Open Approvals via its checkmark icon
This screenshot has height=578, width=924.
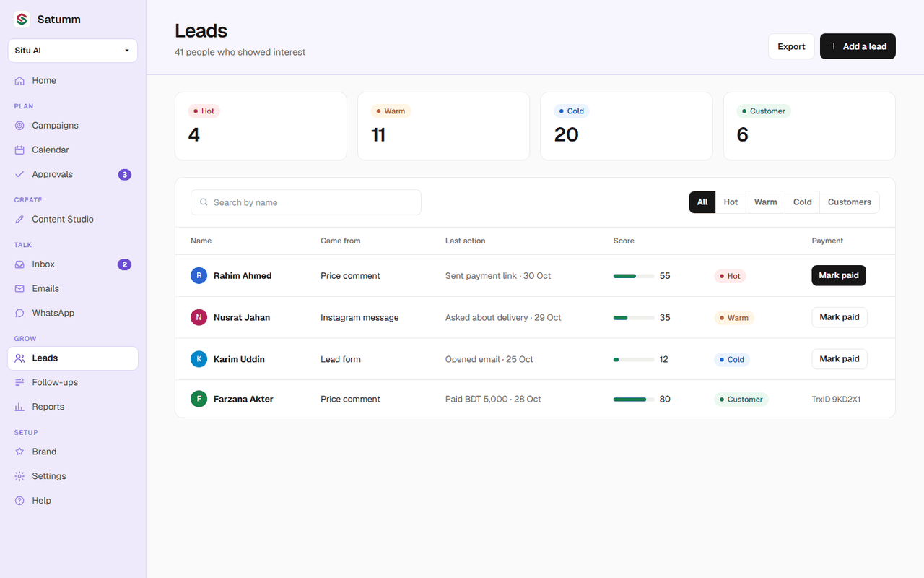[x=19, y=175]
